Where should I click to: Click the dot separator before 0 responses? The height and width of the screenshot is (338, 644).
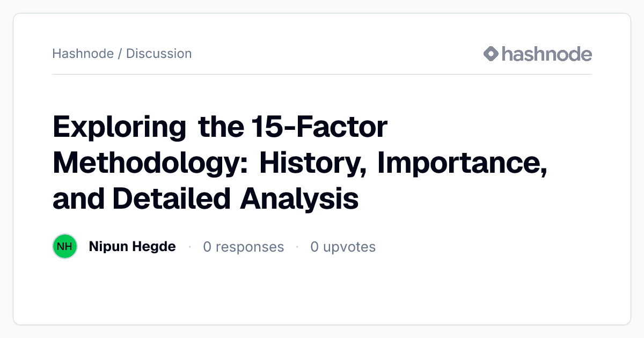[189, 247]
